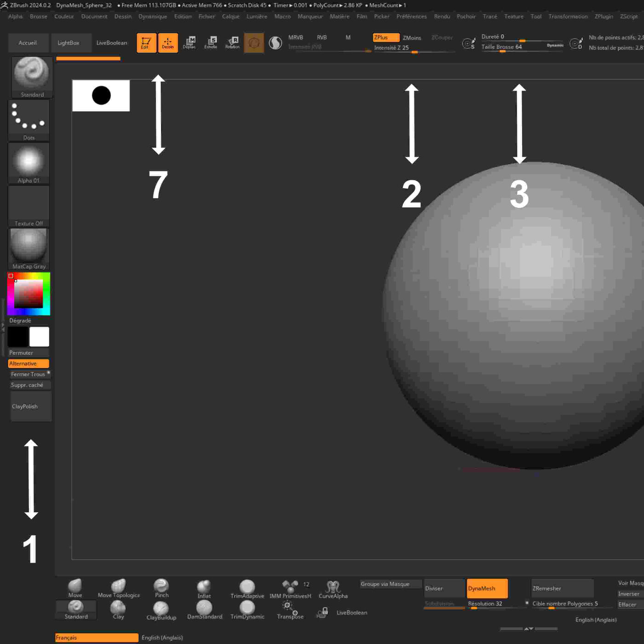Enable ZMoins sculpt mode
644x644 pixels.
click(412, 38)
